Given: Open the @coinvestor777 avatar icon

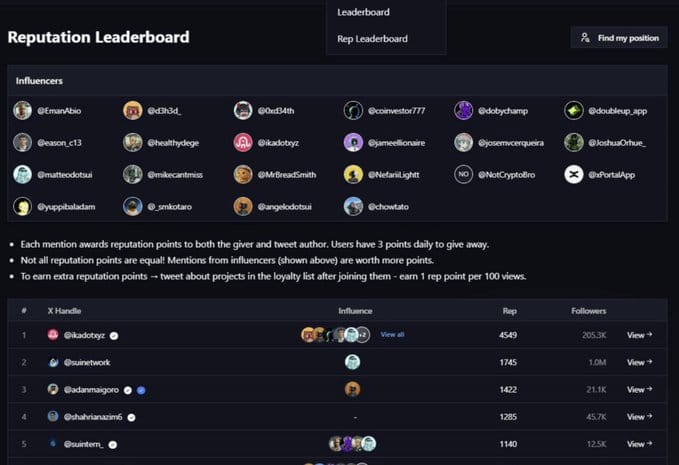Looking at the screenshot, I should 353,110.
